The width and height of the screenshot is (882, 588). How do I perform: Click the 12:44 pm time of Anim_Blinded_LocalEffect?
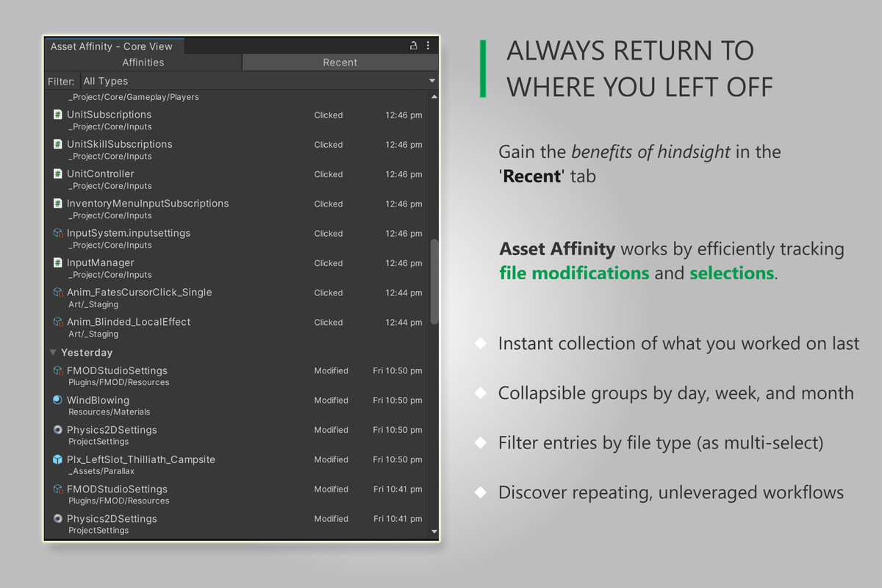tap(404, 322)
